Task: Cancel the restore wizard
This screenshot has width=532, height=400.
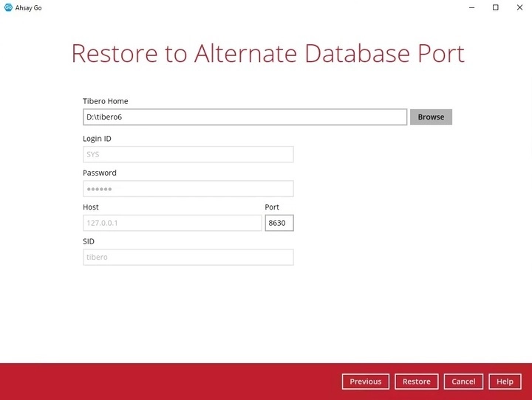Action: click(463, 382)
